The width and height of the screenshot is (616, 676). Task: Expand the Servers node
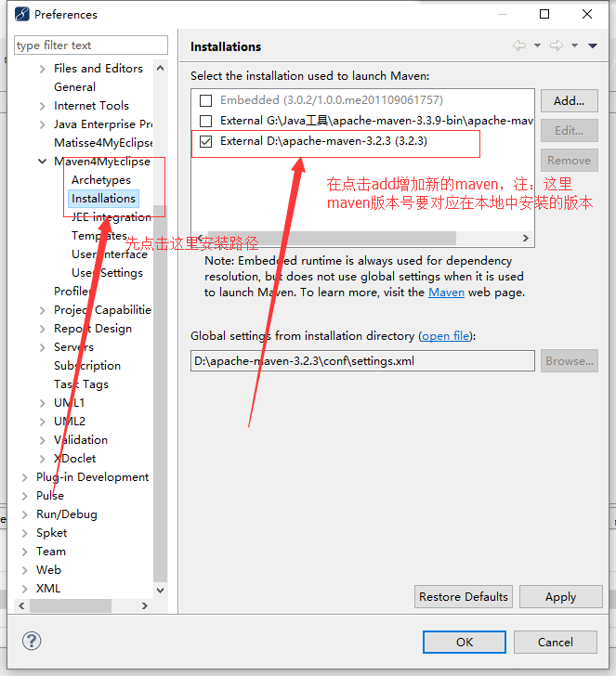(43, 347)
